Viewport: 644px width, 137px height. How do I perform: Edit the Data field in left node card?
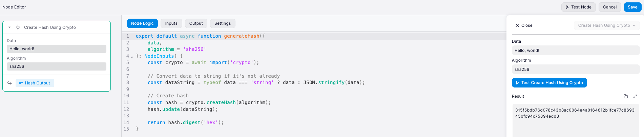(x=57, y=49)
